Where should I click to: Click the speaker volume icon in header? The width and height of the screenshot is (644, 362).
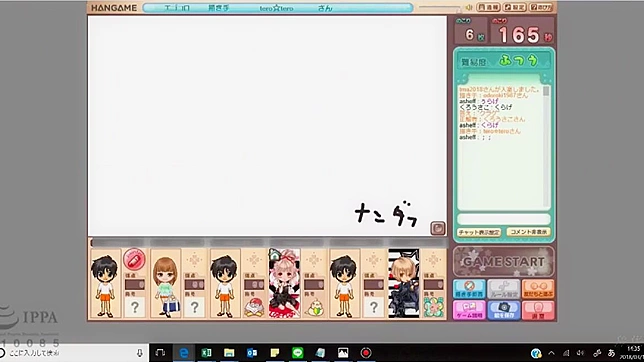click(469, 7)
